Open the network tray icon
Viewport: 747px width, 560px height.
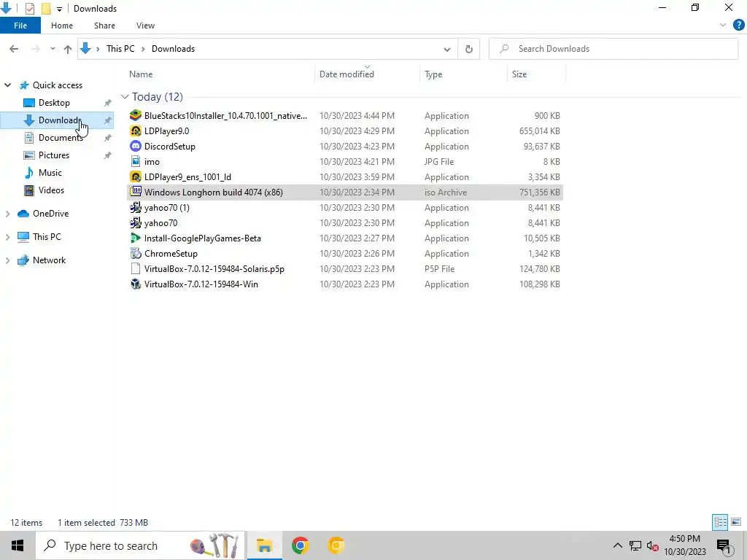tap(635, 545)
